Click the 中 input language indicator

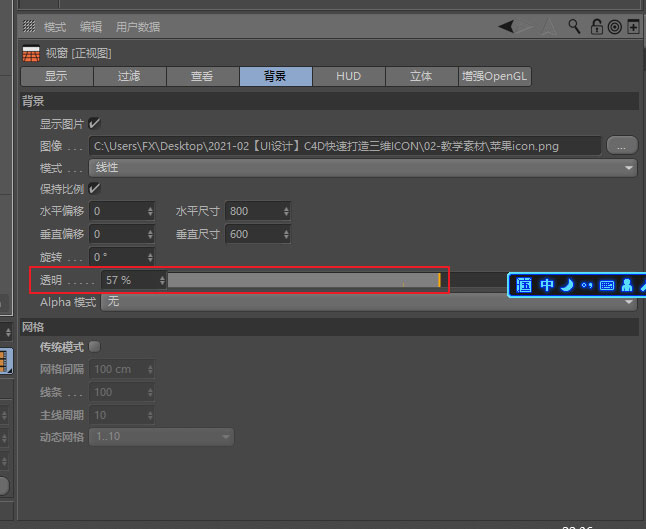546,285
